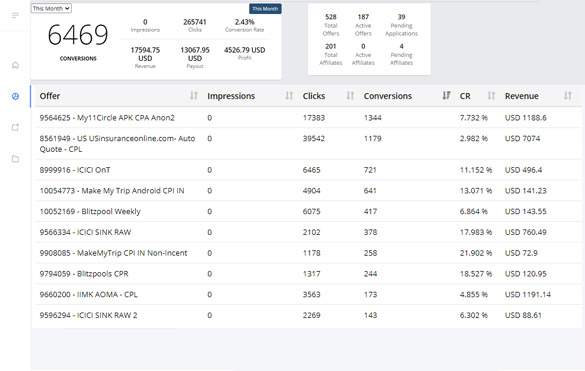Screen dimensions: 585x371
Task: Click the blue This Month button
Action: click(265, 9)
